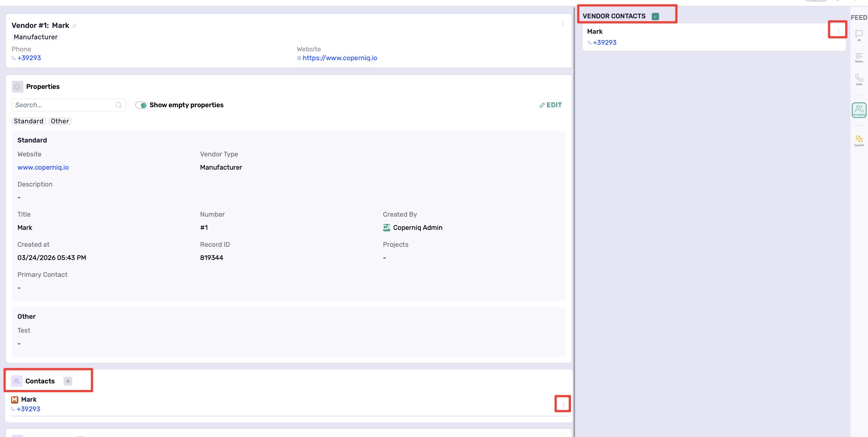Add a new vendor contact plus icon
The image size is (868, 437).
tap(655, 17)
